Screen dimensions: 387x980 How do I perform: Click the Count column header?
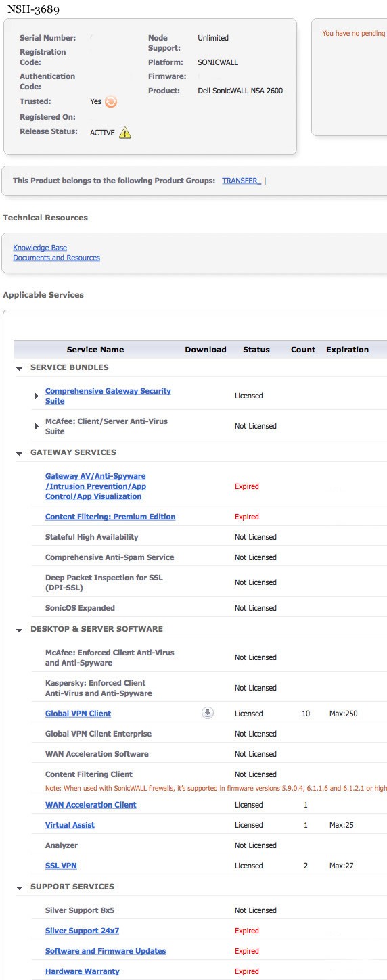pyautogui.click(x=303, y=350)
